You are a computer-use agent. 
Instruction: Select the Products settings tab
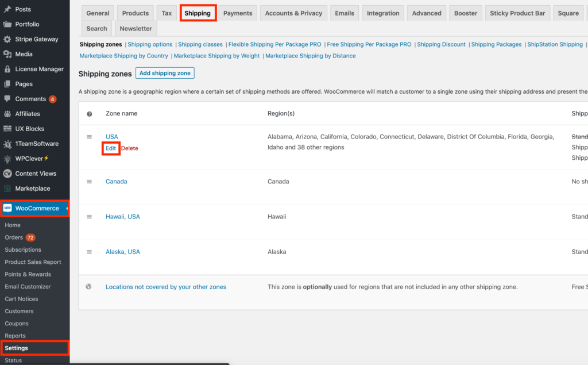coord(136,13)
